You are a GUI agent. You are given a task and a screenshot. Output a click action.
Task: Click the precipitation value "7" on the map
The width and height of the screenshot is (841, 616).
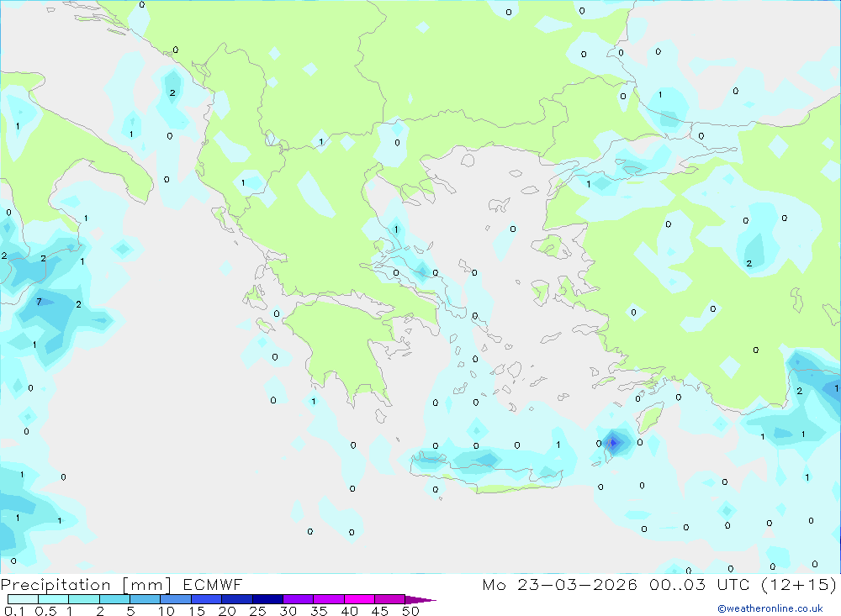coord(40,302)
